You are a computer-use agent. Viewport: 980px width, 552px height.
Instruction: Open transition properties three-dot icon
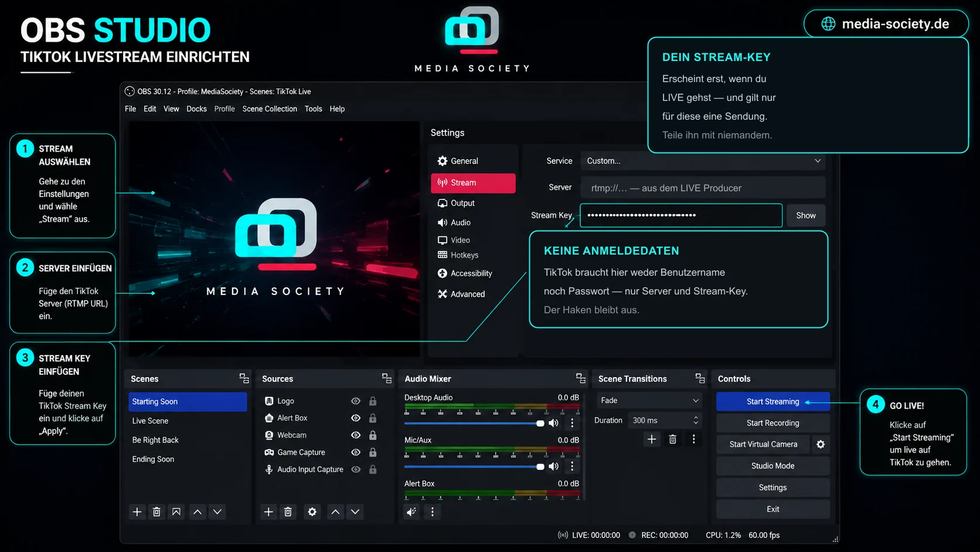(x=694, y=439)
